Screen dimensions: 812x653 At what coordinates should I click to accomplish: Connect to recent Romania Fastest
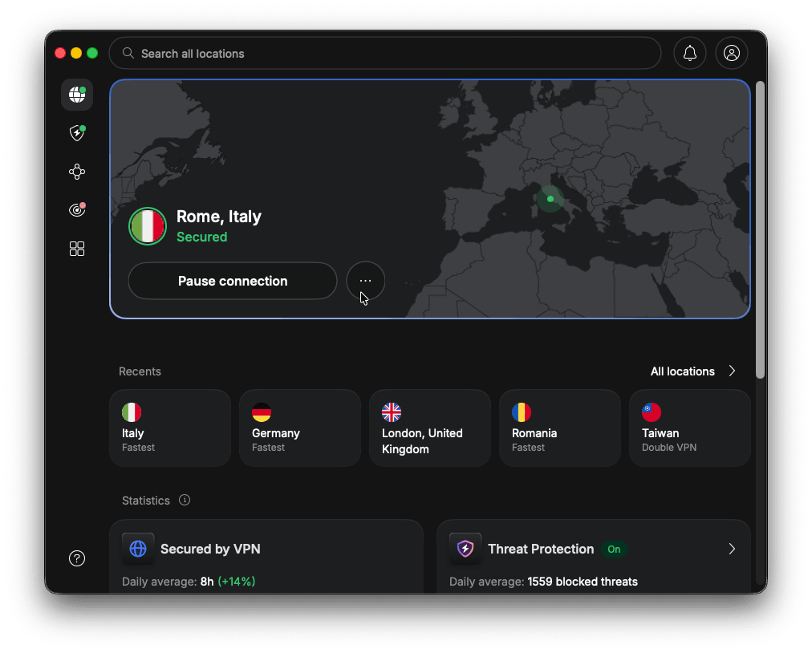click(560, 428)
